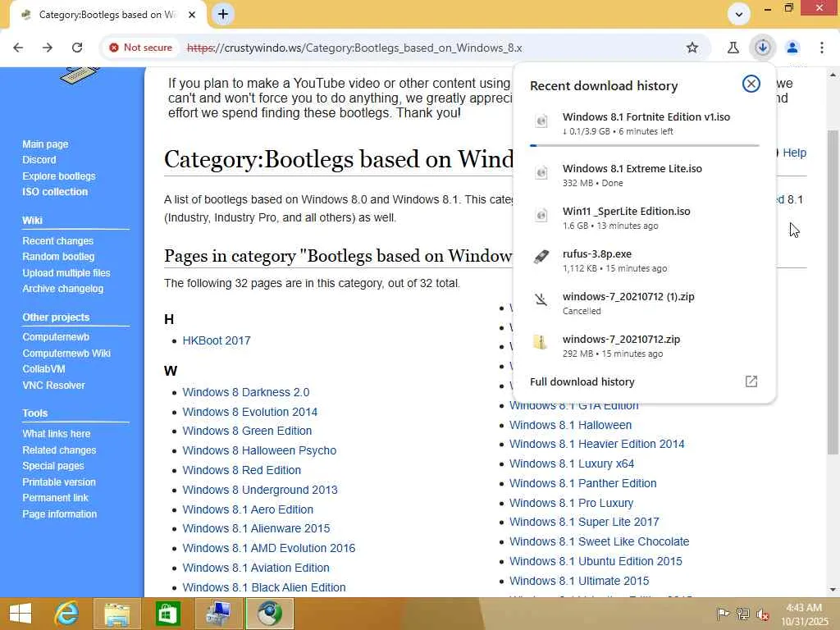Close the Category:Bootlegs tab
This screenshot has width=840, height=630.
click(x=191, y=15)
